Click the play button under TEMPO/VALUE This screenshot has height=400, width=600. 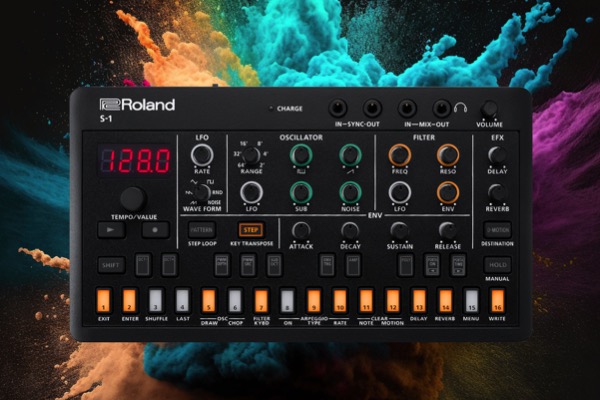tap(111, 230)
